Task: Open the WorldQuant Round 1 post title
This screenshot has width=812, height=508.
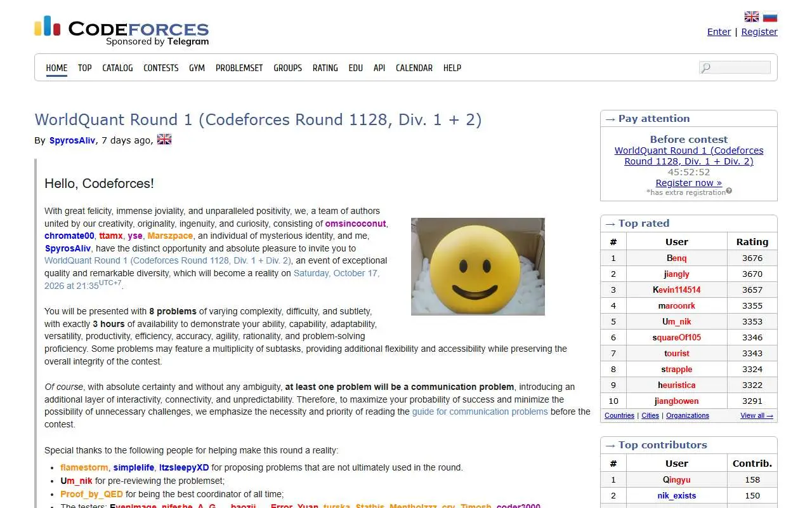Action: point(258,119)
